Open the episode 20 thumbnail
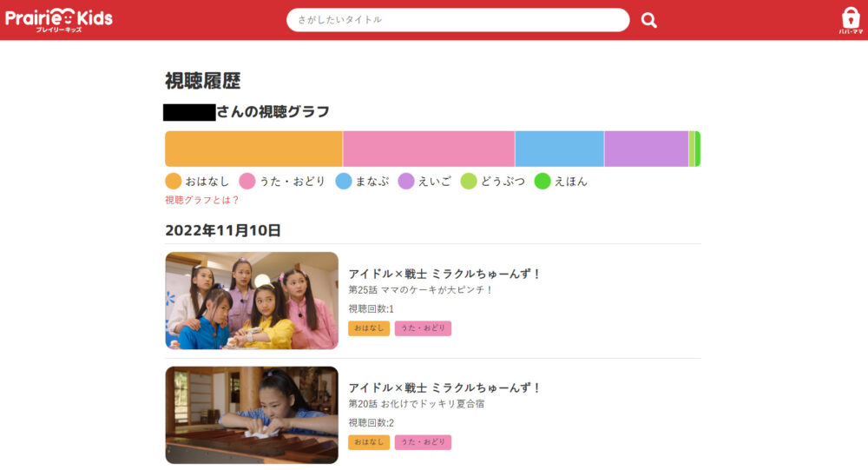Viewport: 868px width, 470px height. (x=252, y=415)
